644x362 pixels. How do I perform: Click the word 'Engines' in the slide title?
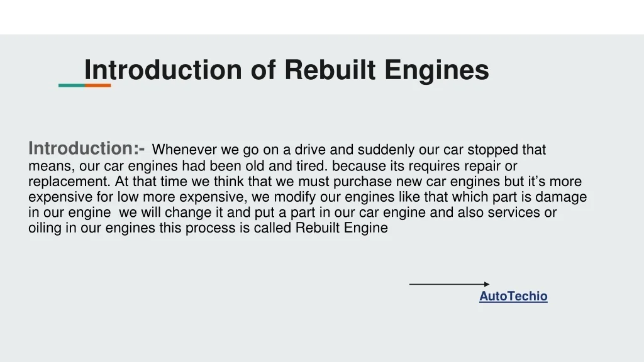click(x=437, y=70)
